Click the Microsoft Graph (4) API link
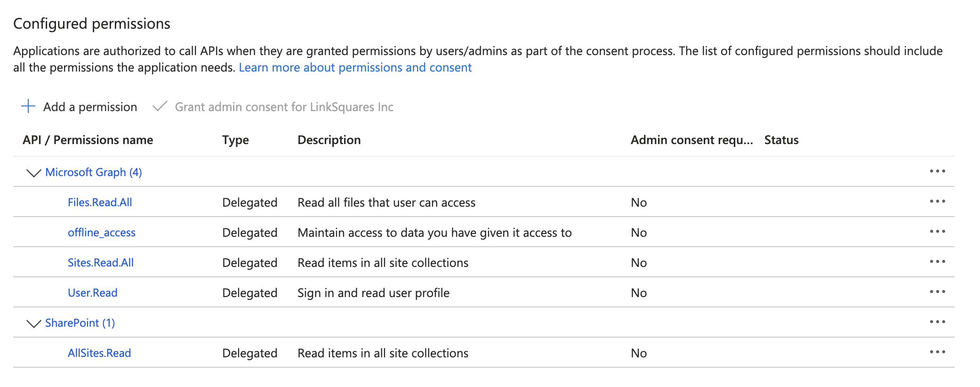The image size is (980, 387). point(94,172)
